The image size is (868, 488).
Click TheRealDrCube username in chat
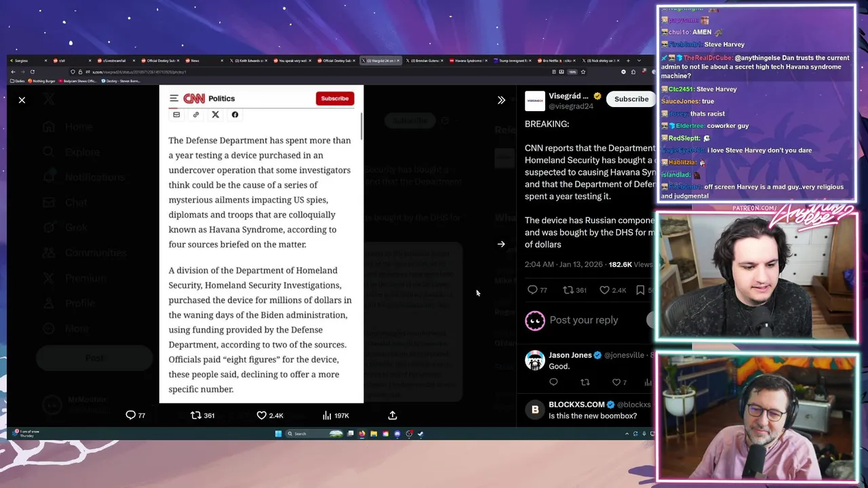coord(708,58)
